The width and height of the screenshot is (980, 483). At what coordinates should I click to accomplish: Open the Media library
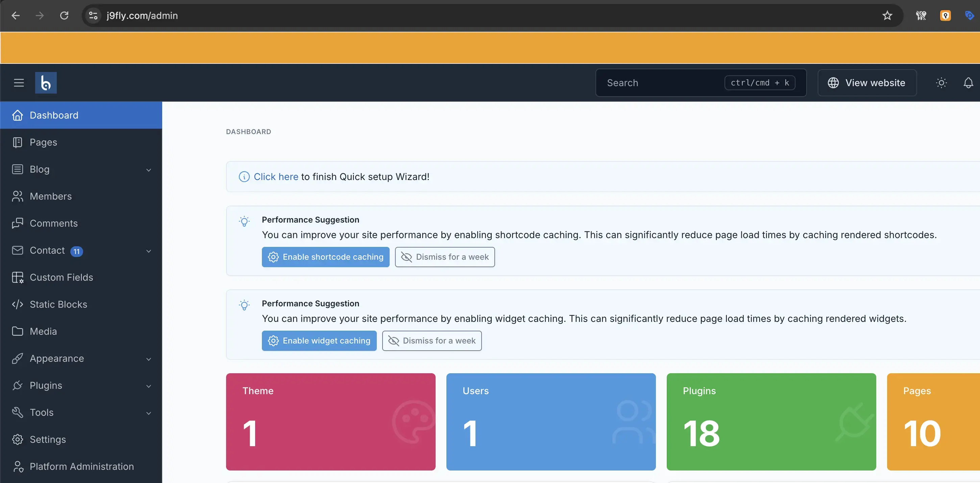coord(81,331)
